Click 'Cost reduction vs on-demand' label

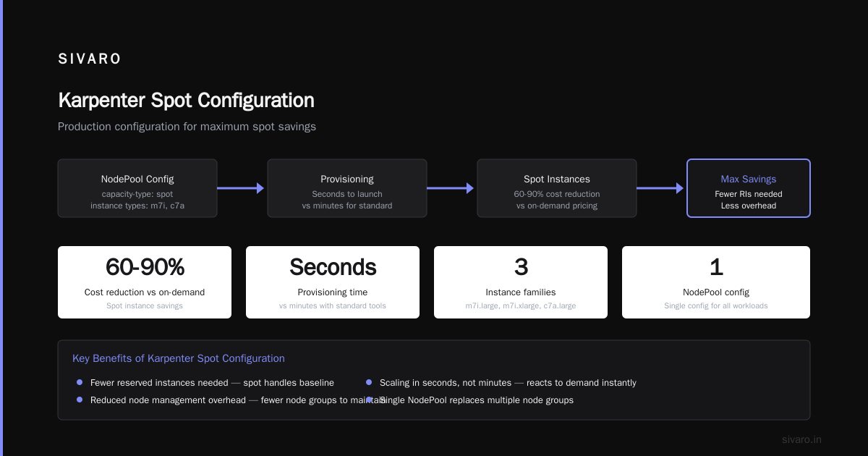pos(145,292)
